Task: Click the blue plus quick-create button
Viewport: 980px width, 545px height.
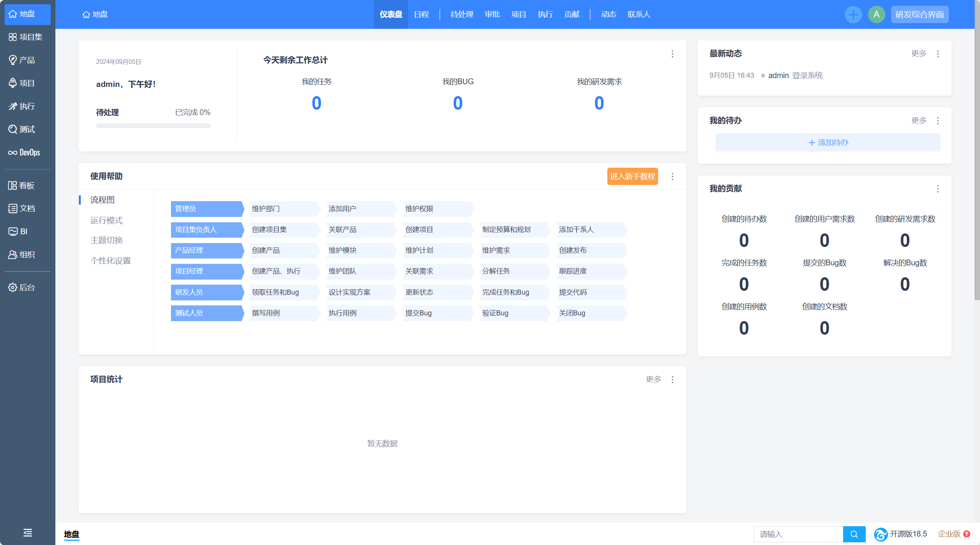Action: click(853, 15)
